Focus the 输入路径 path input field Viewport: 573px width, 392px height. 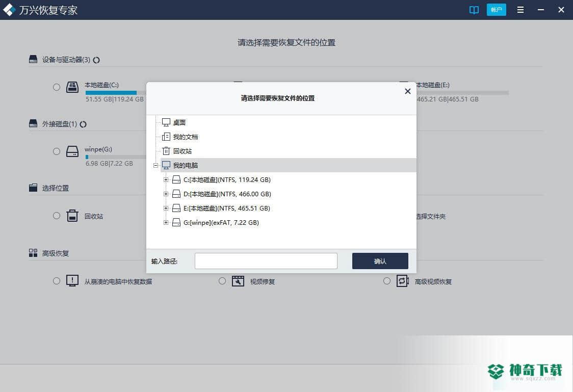point(266,261)
